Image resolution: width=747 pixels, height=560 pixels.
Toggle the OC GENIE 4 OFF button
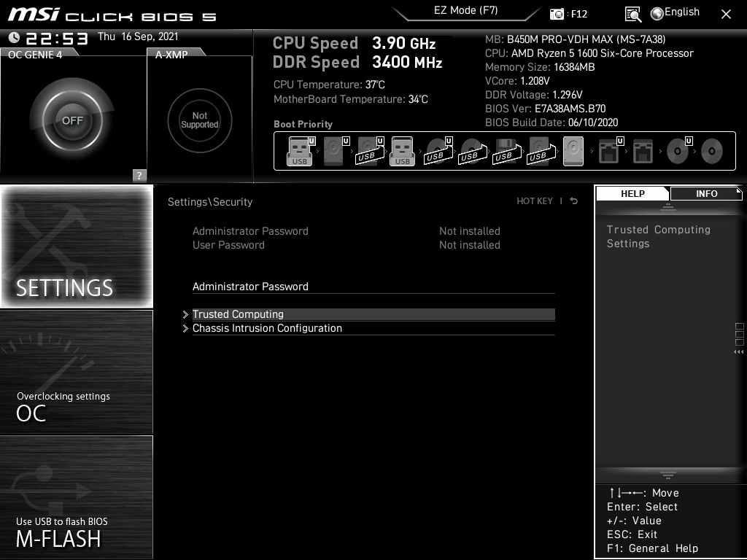tap(72, 120)
